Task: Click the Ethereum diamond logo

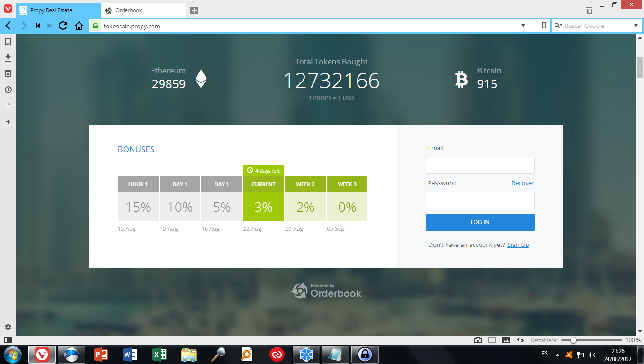Action: click(201, 79)
